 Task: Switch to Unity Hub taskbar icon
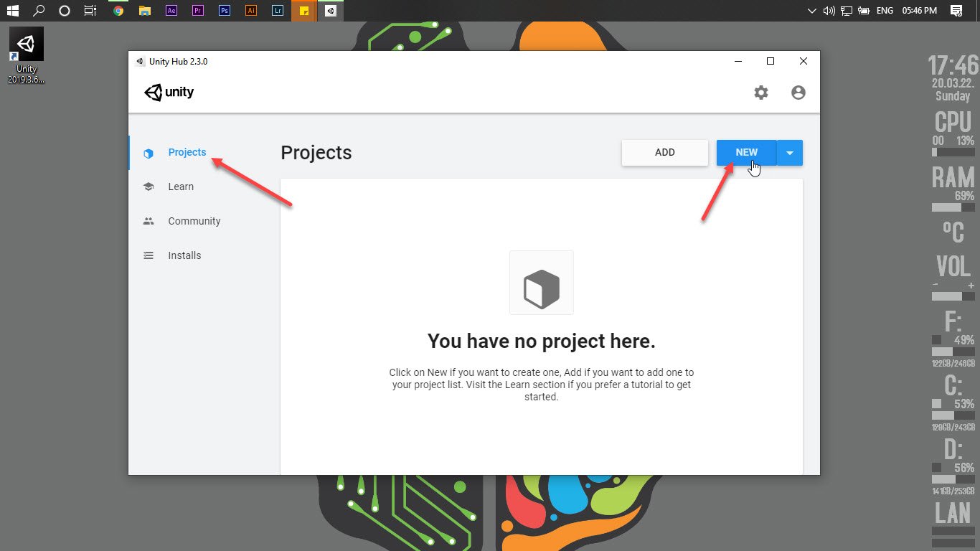coord(330,11)
